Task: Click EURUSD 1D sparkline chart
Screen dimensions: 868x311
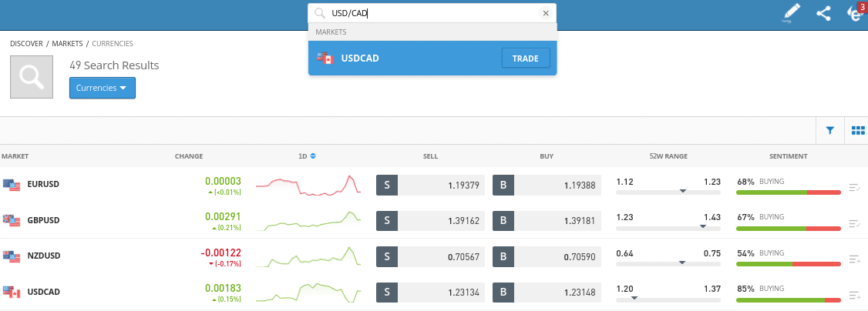Action: tap(308, 185)
